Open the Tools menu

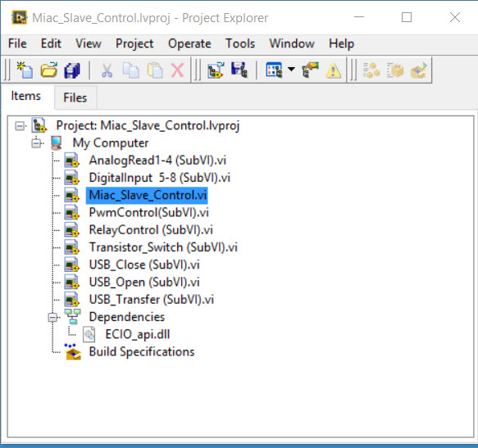click(x=240, y=43)
